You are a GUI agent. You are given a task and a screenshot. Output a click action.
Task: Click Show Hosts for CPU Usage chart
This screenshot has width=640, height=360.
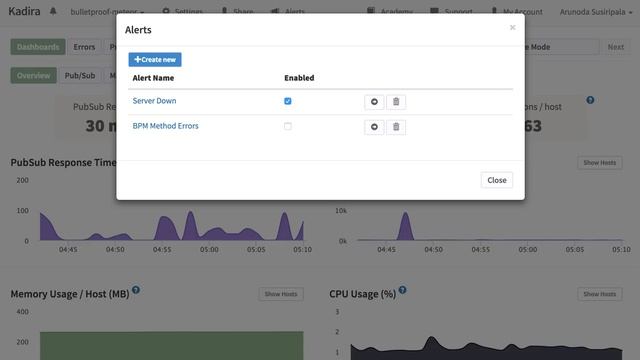click(600, 294)
